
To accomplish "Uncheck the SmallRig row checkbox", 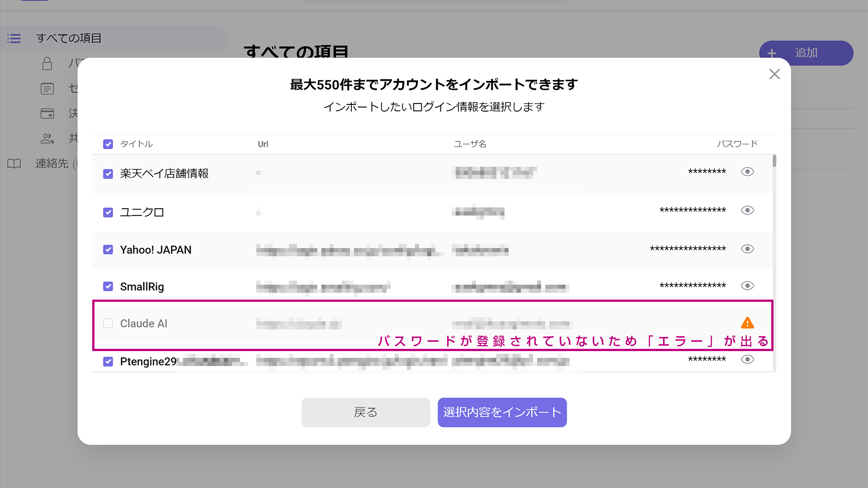I will [x=108, y=286].
